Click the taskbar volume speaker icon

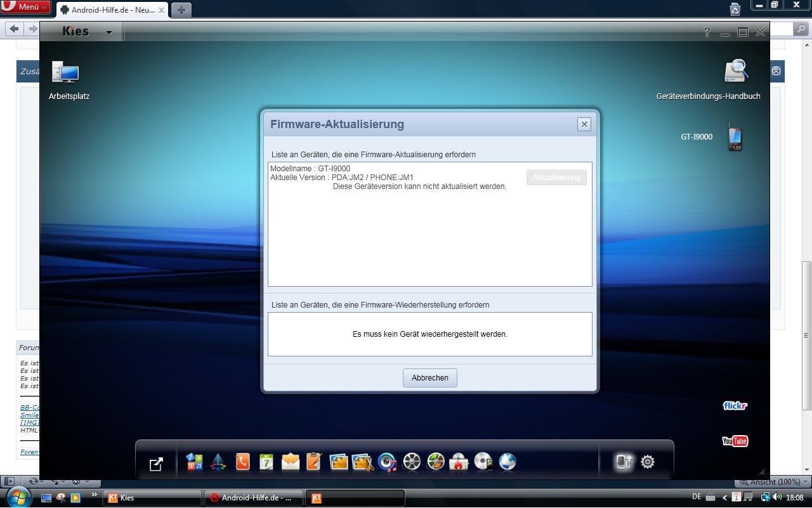click(777, 497)
